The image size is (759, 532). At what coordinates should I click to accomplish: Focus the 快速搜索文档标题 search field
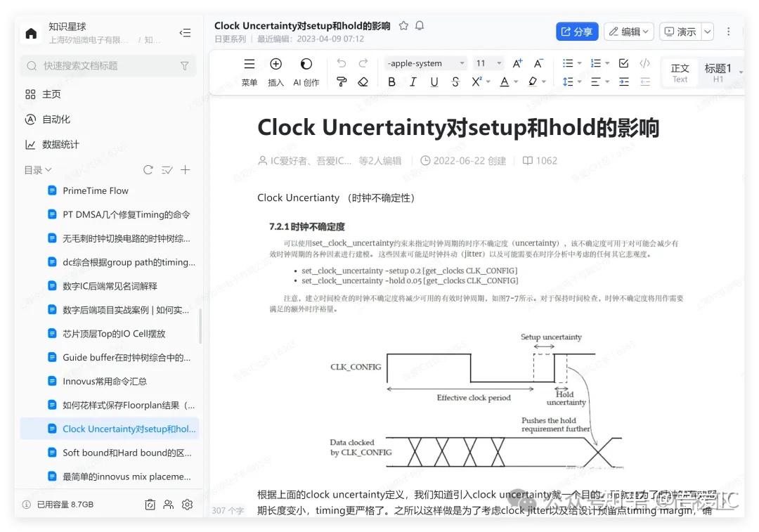108,66
